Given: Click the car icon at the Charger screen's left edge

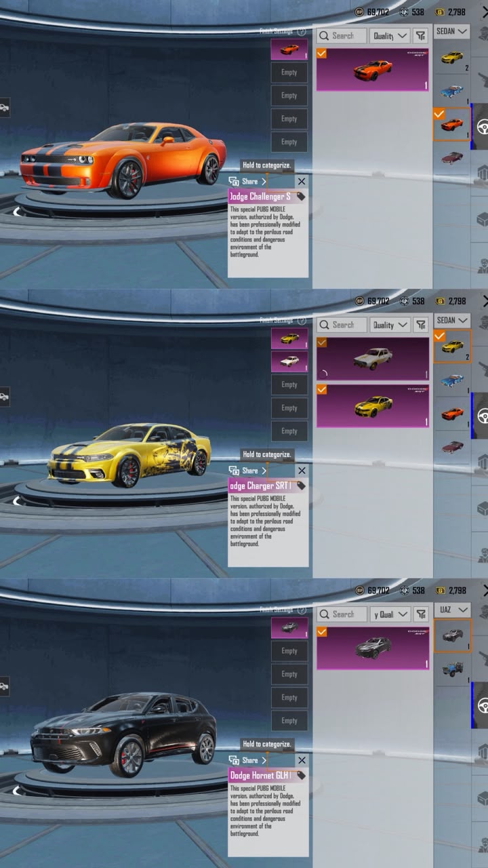Looking at the screenshot, I should click(x=4, y=397).
